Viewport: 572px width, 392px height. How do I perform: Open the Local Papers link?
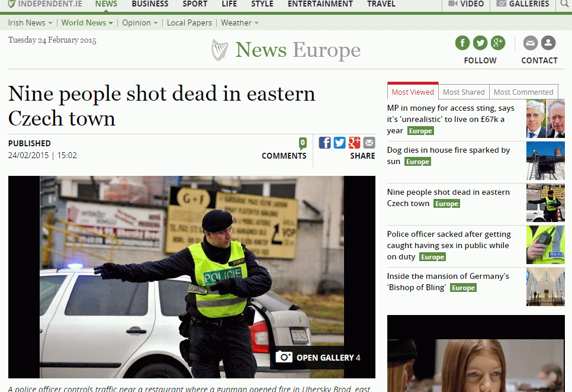pyautogui.click(x=189, y=23)
